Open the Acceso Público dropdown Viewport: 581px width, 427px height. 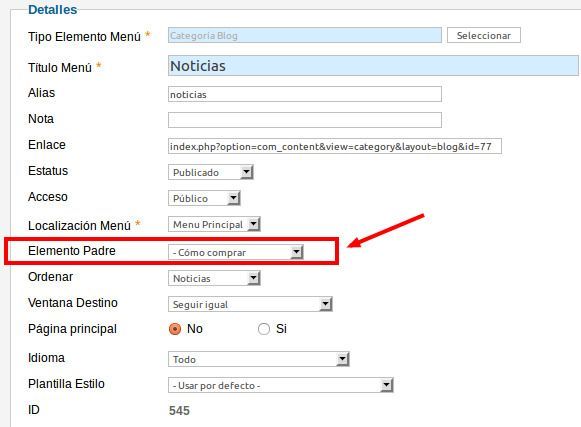(x=204, y=198)
